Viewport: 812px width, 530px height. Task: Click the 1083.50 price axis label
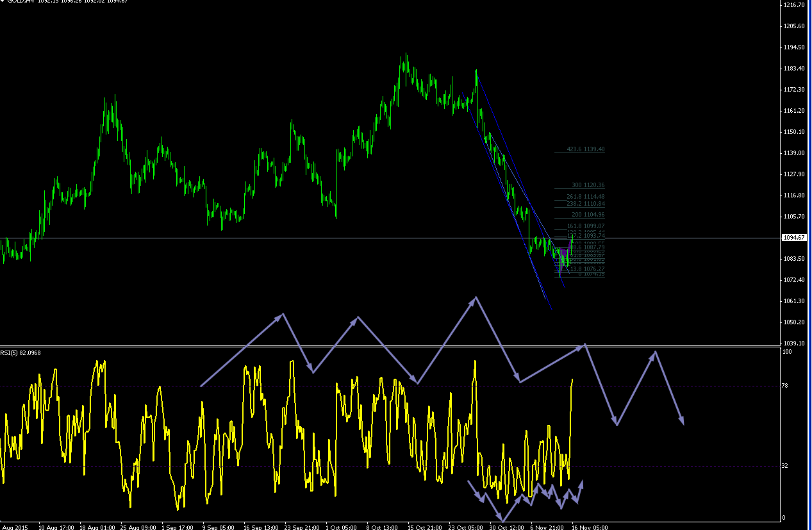[795, 258]
